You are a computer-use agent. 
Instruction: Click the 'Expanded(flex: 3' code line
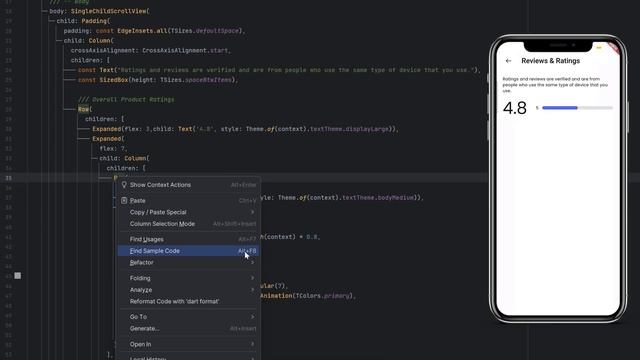(245, 129)
